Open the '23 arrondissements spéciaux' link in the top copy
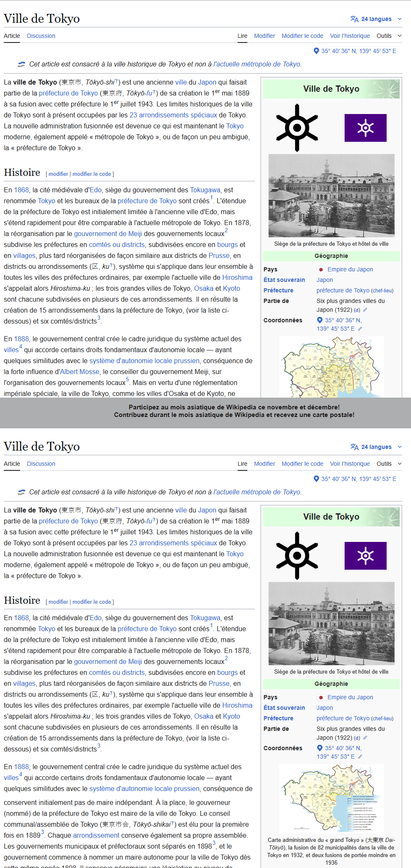This screenshot has height=868, width=411. coord(173,115)
